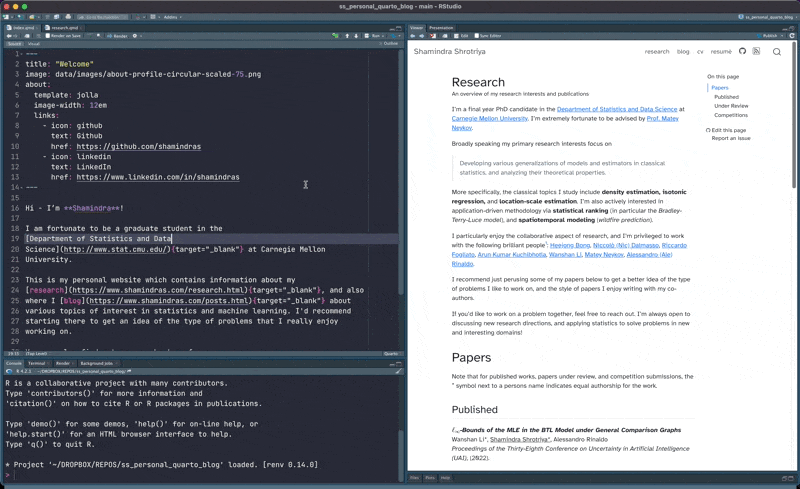Switch editor to Source mode
This screenshot has width=800, height=489.
pos(14,44)
